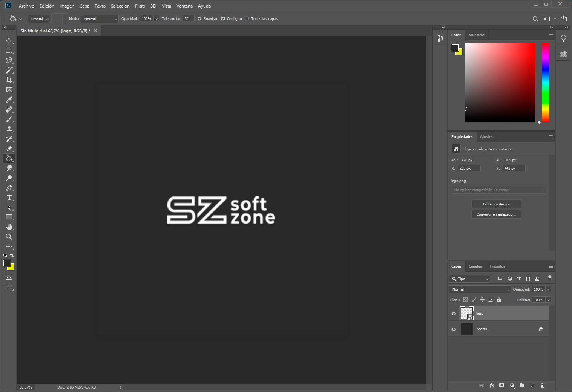Open the Modo blending dropdown in options bar

(x=100, y=19)
